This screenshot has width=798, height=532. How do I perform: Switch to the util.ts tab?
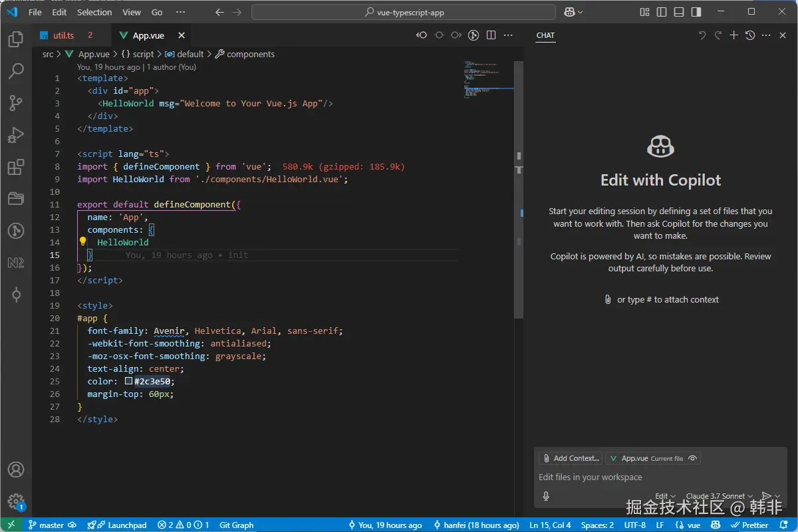(63, 35)
